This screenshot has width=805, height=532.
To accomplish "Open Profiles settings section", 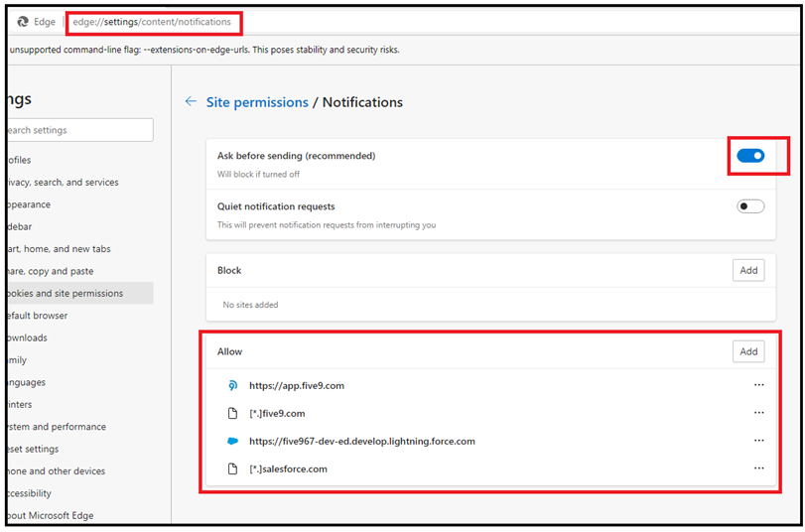I will coord(80,160).
